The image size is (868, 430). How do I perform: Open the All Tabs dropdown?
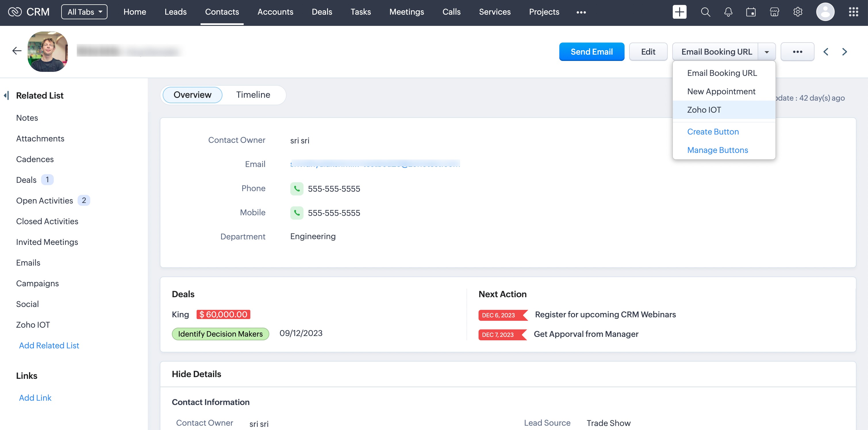[x=84, y=12]
